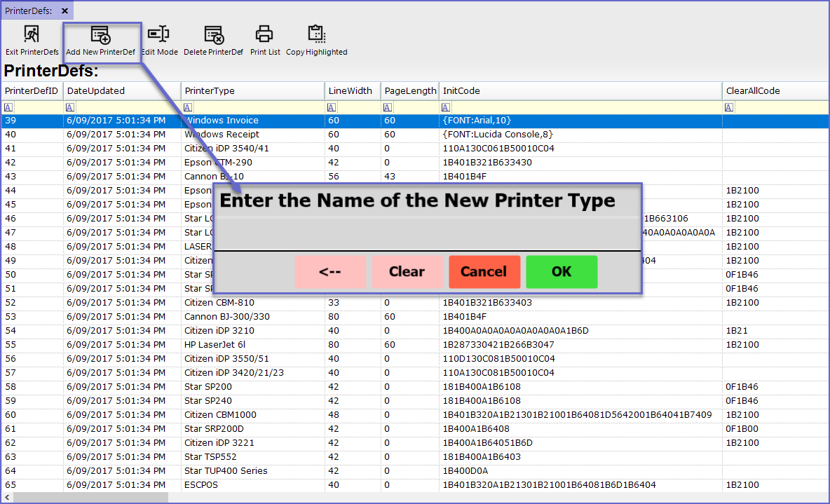The height and width of the screenshot is (504, 830).
Task: Click the horizontal scrollbar at bottom
Action: point(91,497)
